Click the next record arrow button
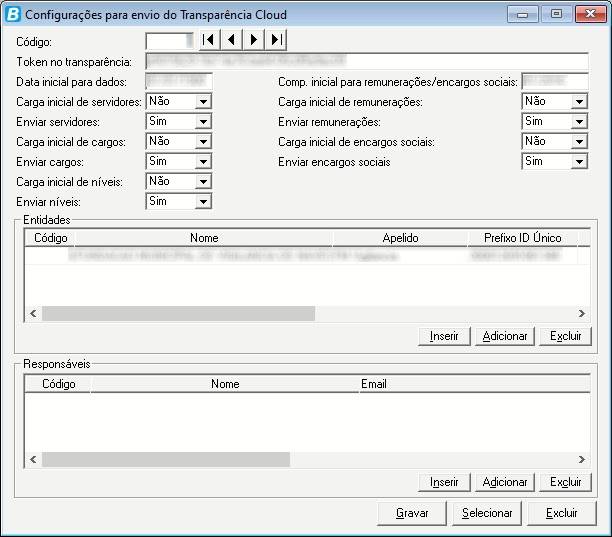 [254, 41]
